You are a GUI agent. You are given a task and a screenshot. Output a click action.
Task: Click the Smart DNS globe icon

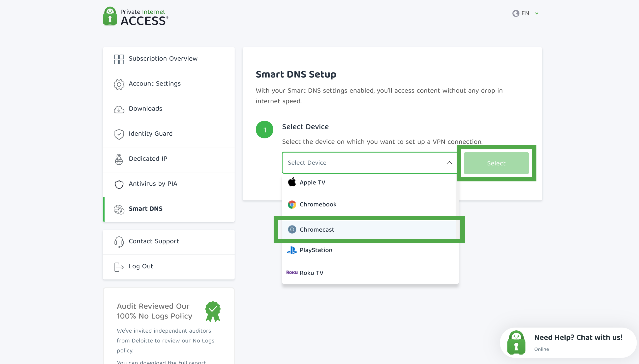[119, 210]
